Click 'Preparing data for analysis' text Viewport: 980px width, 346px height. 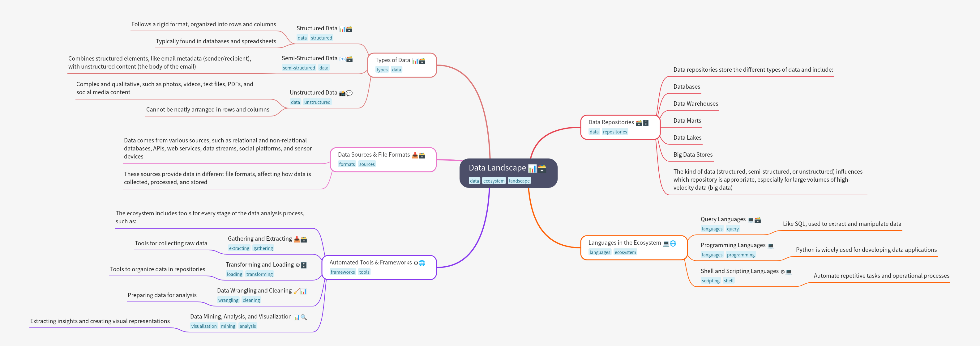click(162, 295)
